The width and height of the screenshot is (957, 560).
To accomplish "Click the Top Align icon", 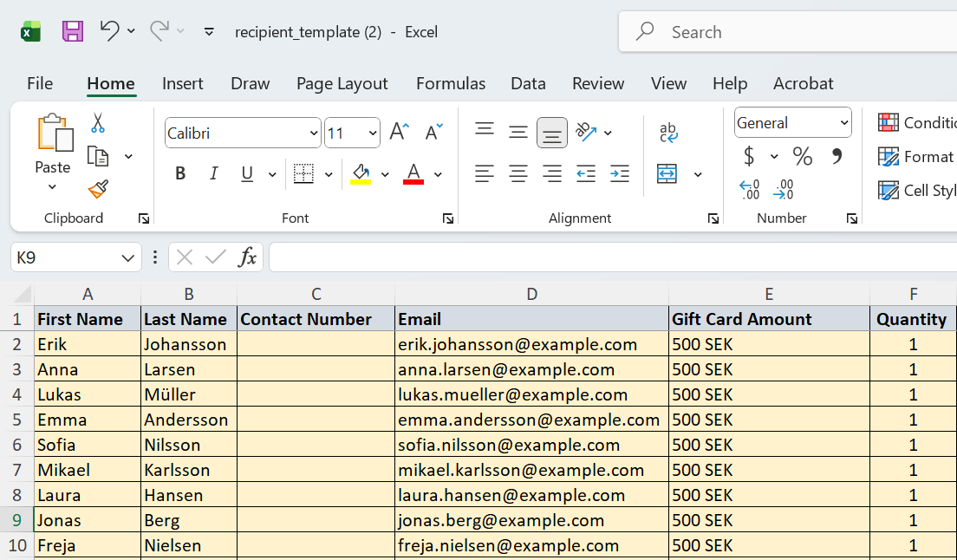I will tap(485, 130).
